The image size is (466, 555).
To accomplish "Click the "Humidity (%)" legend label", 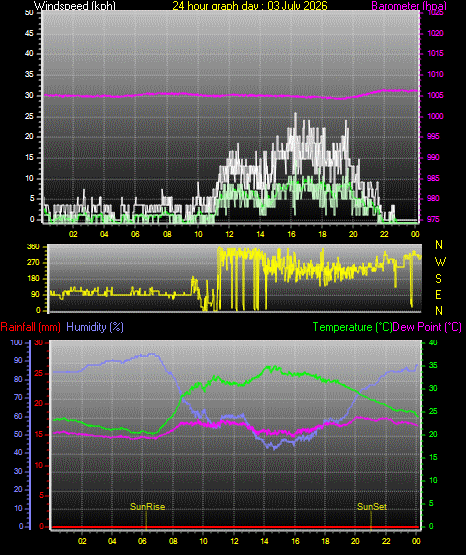I will click(x=95, y=327).
